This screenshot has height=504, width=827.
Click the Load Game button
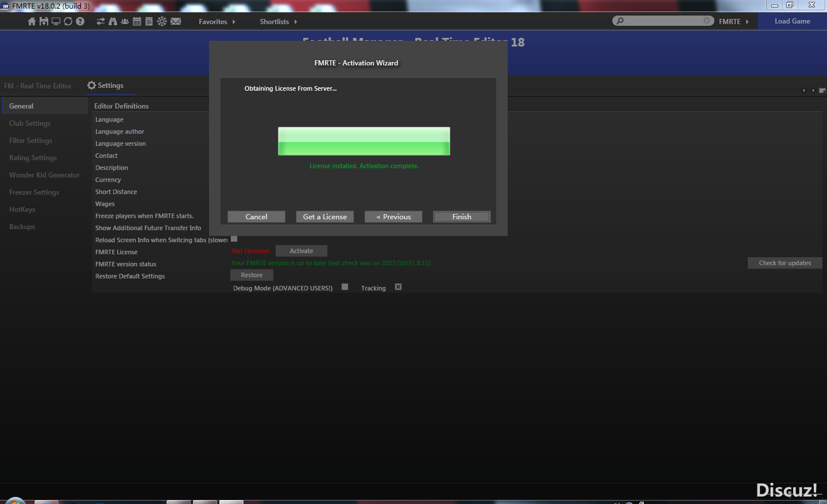coord(793,21)
